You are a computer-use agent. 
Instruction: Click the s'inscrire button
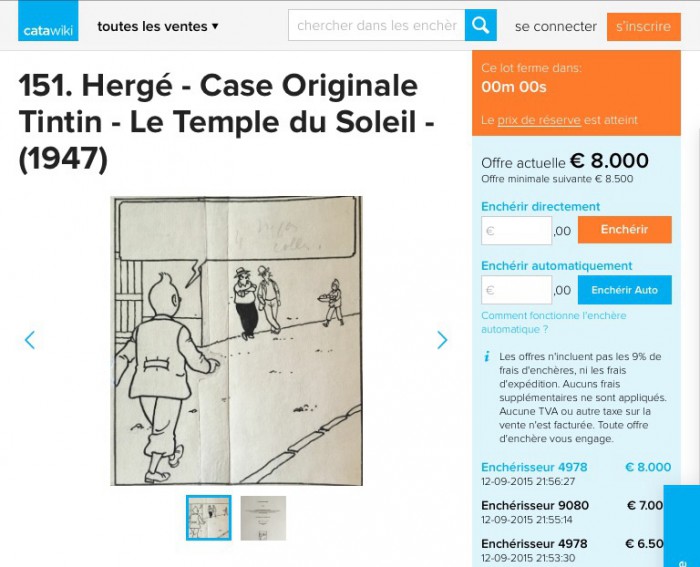tap(644, 26)
